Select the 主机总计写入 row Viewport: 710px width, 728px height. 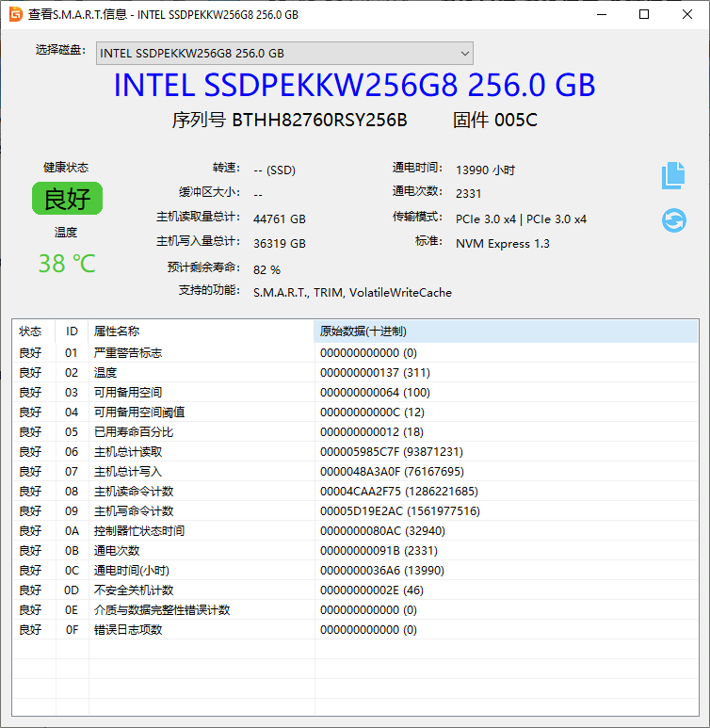(x=355, y=471)
